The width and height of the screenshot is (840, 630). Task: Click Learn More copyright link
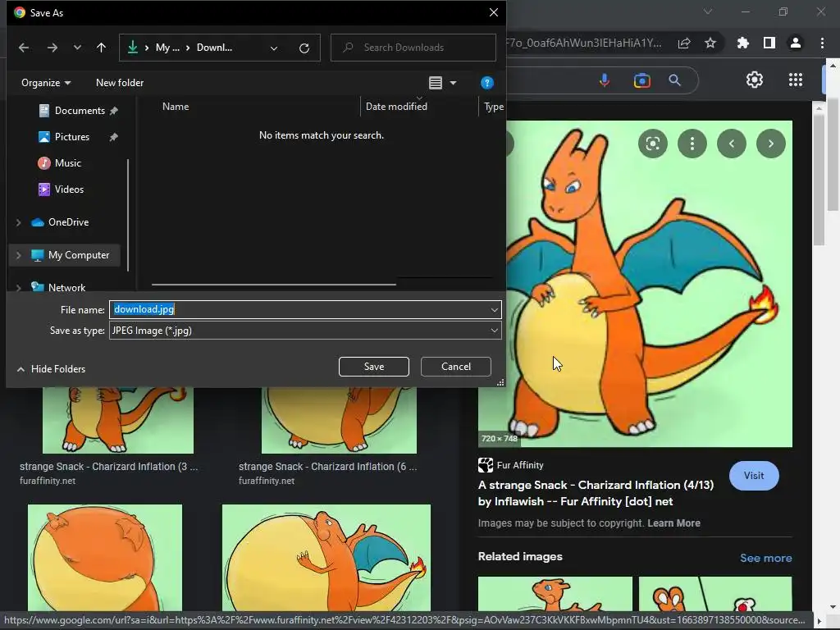[673, 523]
